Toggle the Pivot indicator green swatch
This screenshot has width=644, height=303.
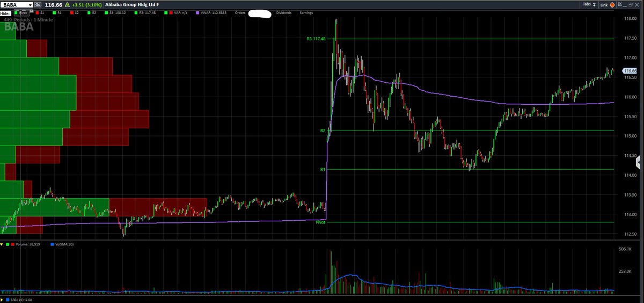(16, 13)
